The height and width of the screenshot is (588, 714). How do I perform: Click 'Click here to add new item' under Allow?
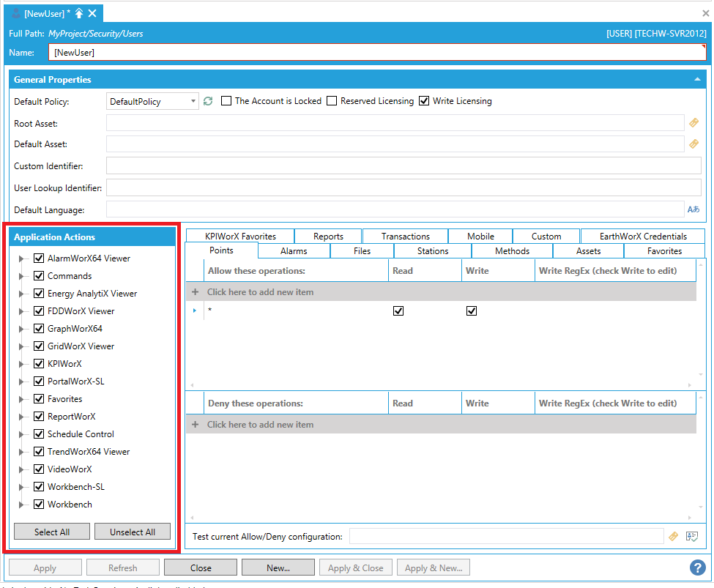pos(260,292)
